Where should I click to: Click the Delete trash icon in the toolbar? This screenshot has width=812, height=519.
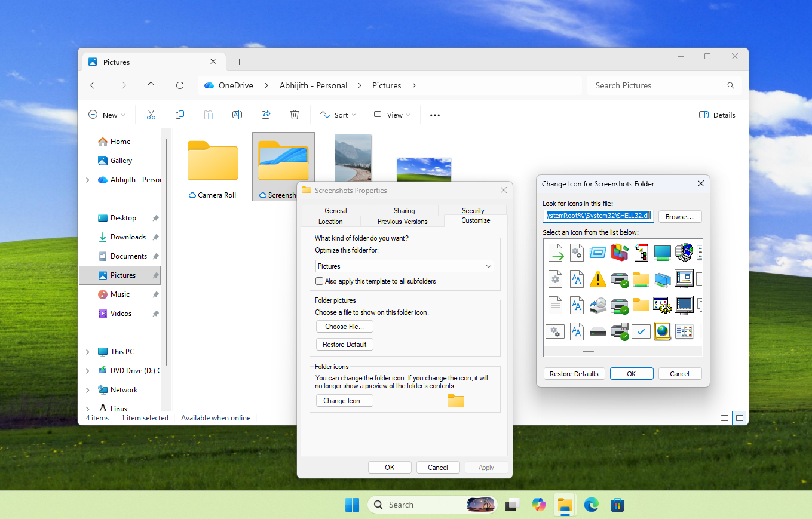point(295,114)
